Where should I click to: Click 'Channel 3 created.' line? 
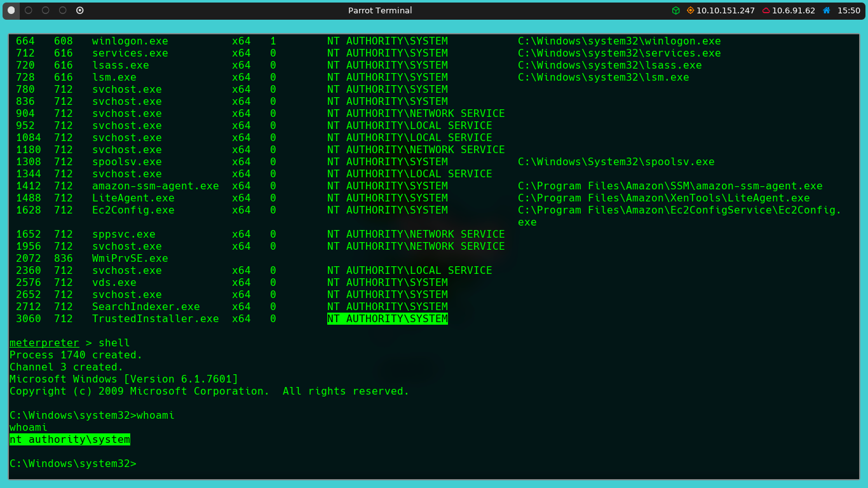tap(67, 367)
